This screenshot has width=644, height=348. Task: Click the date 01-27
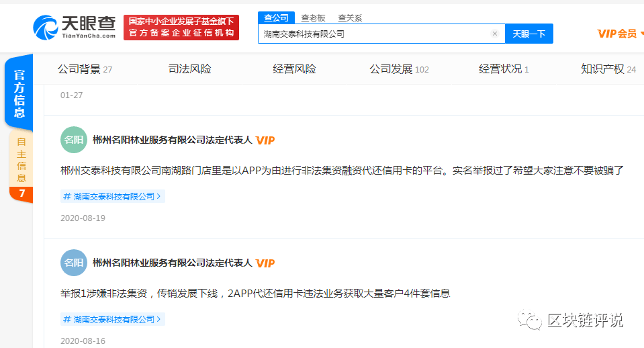pos(71,95)
